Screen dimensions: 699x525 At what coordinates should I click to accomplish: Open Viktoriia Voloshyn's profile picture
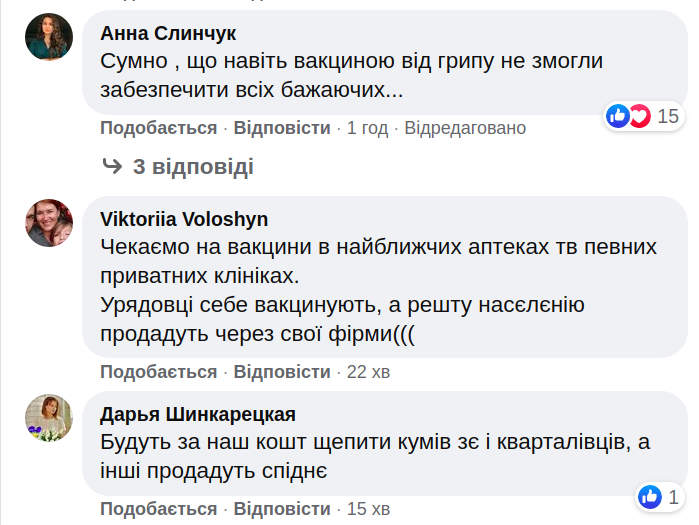[x=49, y=223]
